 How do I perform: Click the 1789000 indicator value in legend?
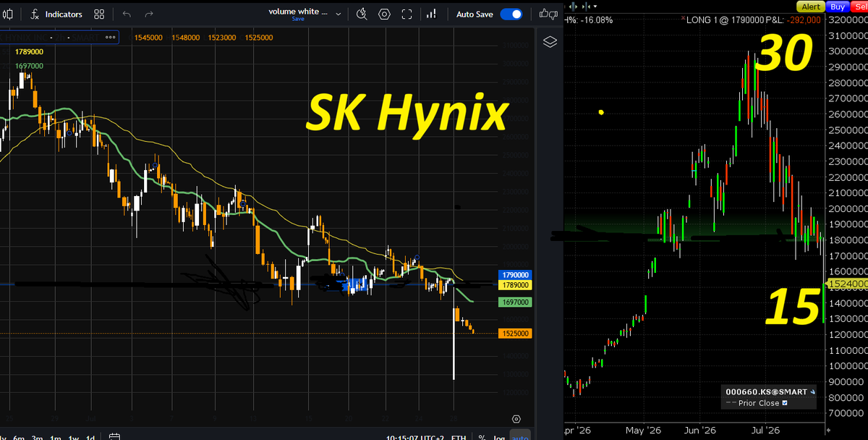coord(27,52)
